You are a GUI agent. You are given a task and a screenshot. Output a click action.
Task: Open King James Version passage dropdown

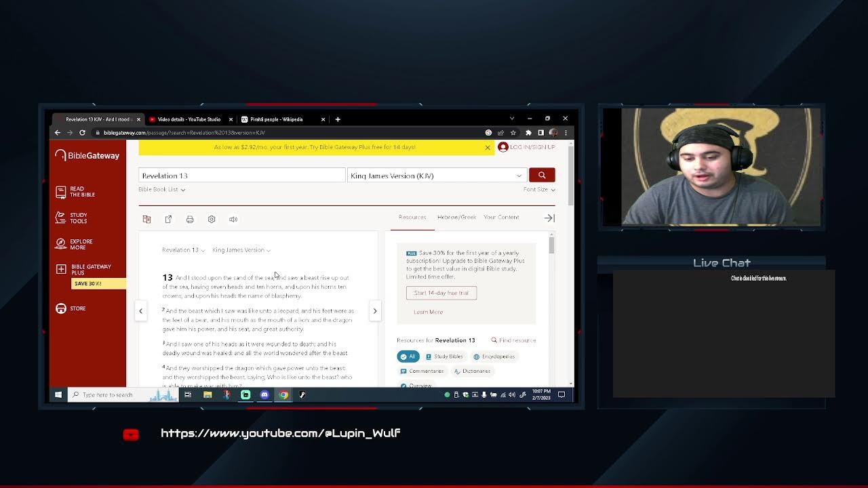pos(241,250)
